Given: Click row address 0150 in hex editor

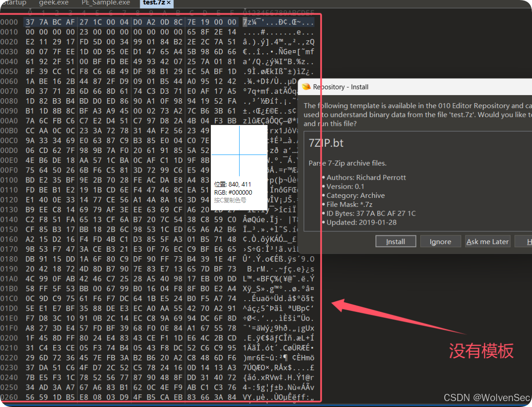Looking at the screenshot, I should [x=9, y=230].
